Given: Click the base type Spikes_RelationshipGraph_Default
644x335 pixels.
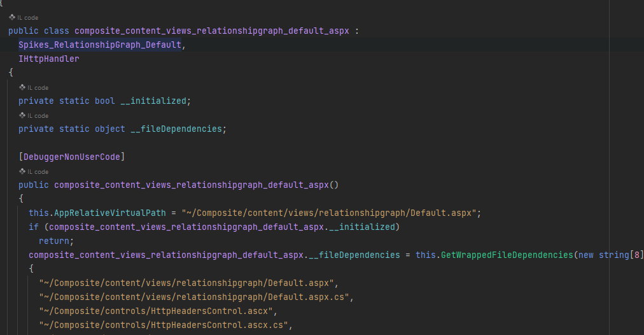Looking at the screenshot, I should point(100,45).
